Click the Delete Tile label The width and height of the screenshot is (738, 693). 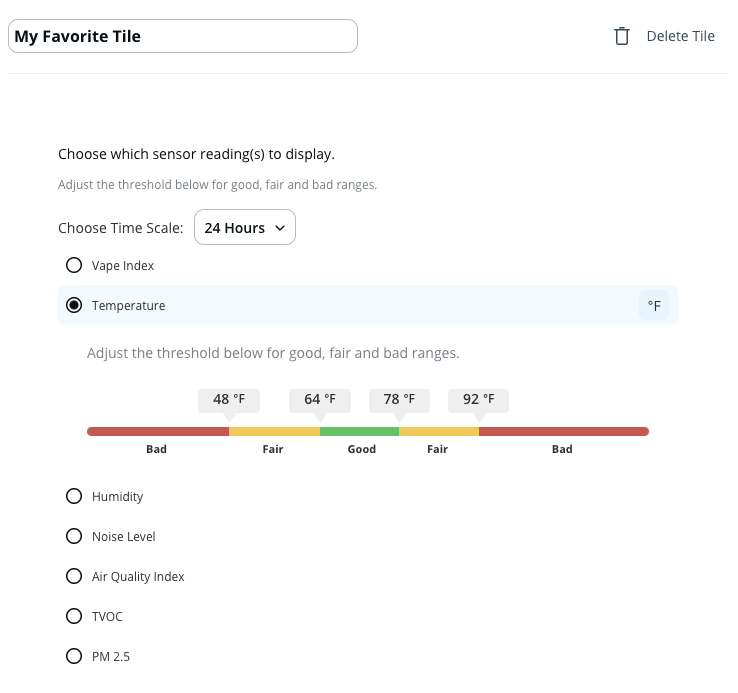680,36
